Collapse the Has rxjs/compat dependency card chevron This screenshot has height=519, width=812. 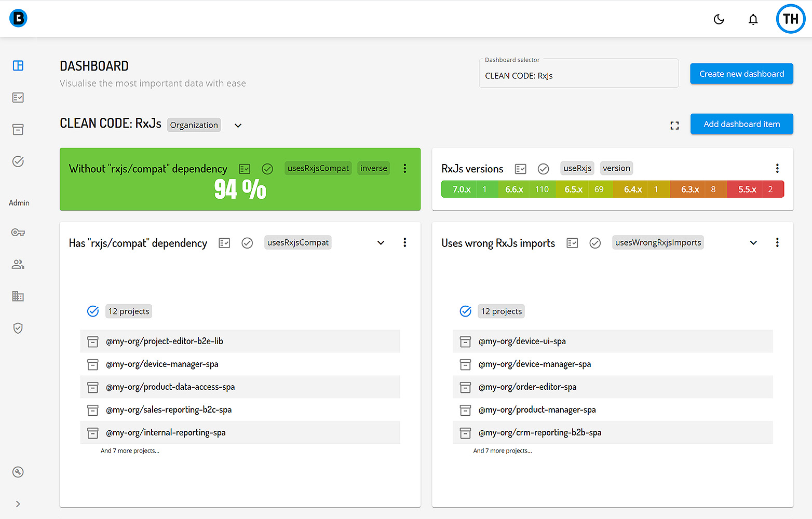click(381, 243)
